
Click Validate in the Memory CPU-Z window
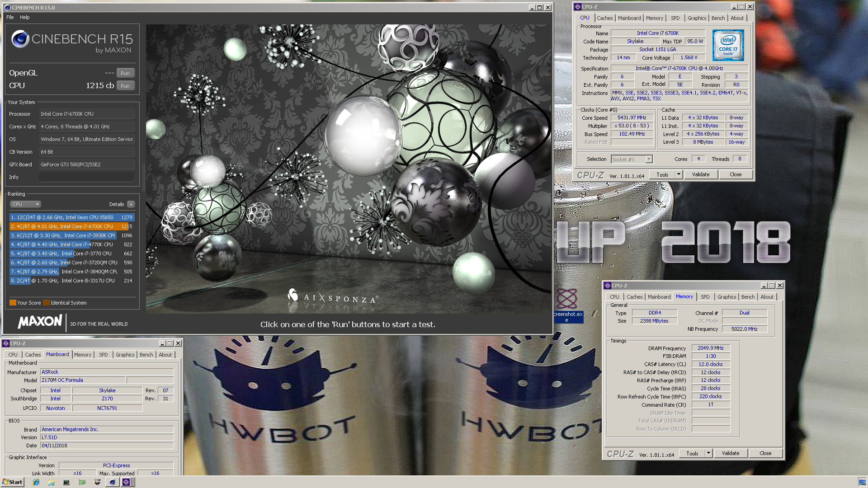[x=731, y=453]
